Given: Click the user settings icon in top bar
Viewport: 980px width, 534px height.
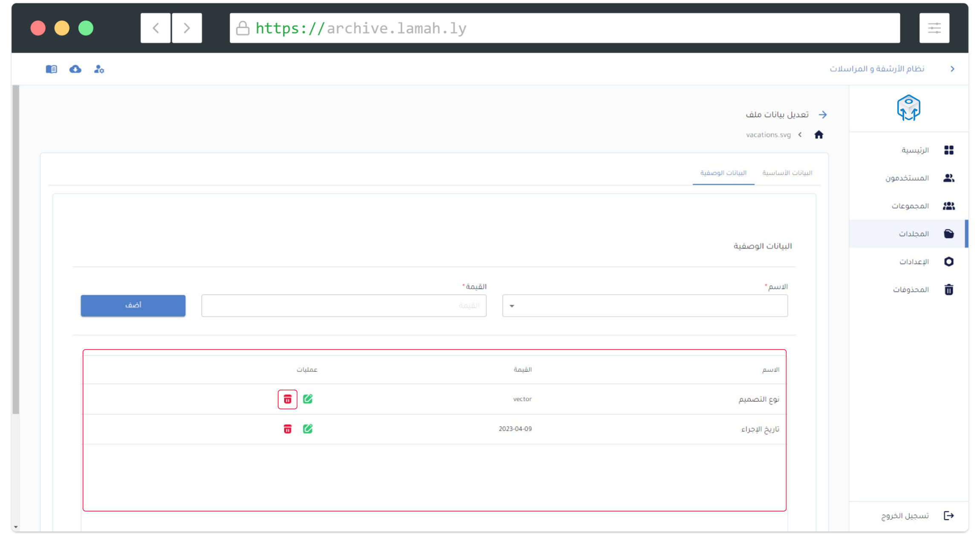Looking at the screenshot, I should click(99, 69).
